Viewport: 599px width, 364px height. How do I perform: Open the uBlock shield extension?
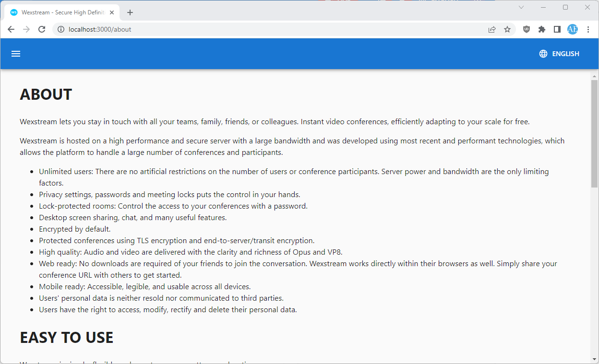click(527, 29)
